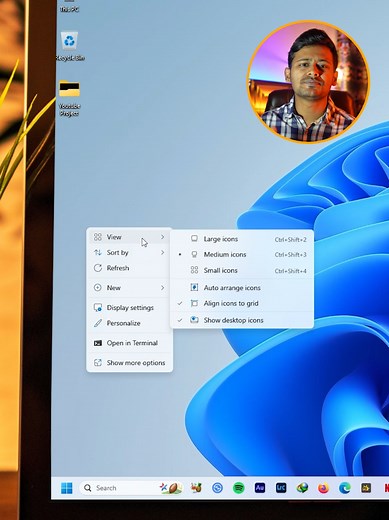Viewport: 389px width, 520px height.
Task: Open the Windows Start menu
Action: 67,488
